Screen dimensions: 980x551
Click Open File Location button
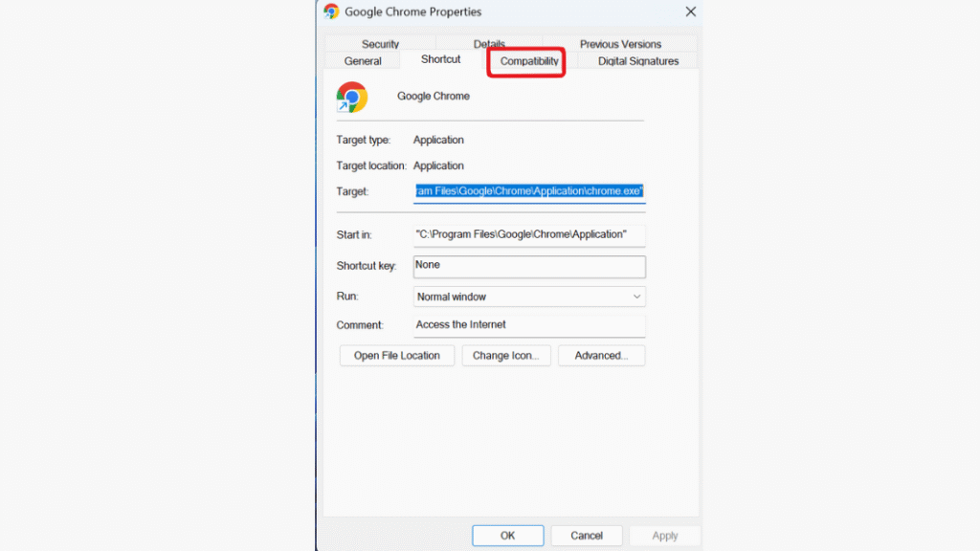pyautogui.click(x=397, y=356)
